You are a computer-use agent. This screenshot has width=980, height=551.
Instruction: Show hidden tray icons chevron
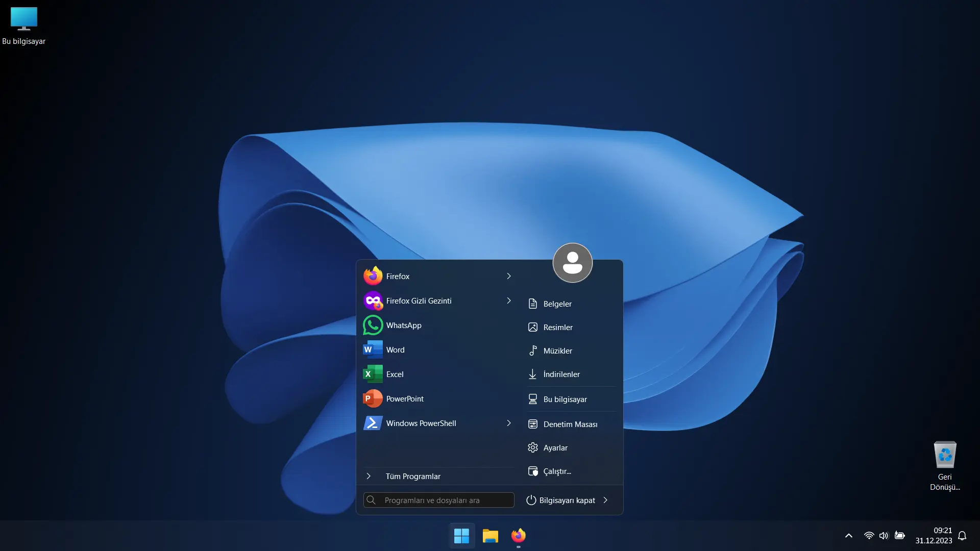click(849, 536)
